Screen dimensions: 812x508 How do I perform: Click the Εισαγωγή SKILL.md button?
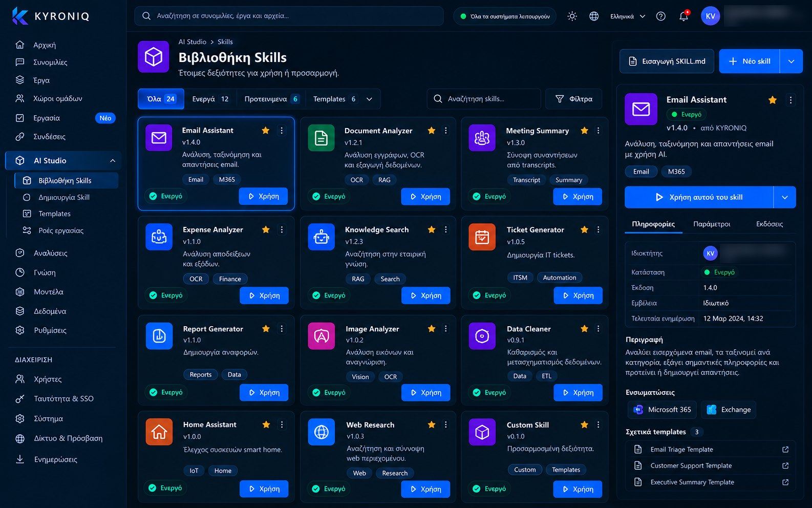click(x=667, y=61)
